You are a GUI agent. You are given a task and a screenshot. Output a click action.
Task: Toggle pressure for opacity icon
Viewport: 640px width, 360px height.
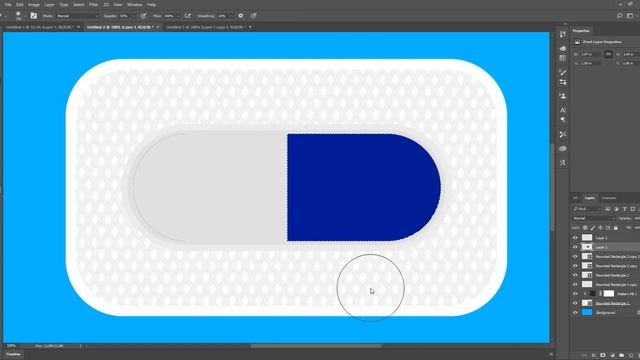click(x=143, y=16)
